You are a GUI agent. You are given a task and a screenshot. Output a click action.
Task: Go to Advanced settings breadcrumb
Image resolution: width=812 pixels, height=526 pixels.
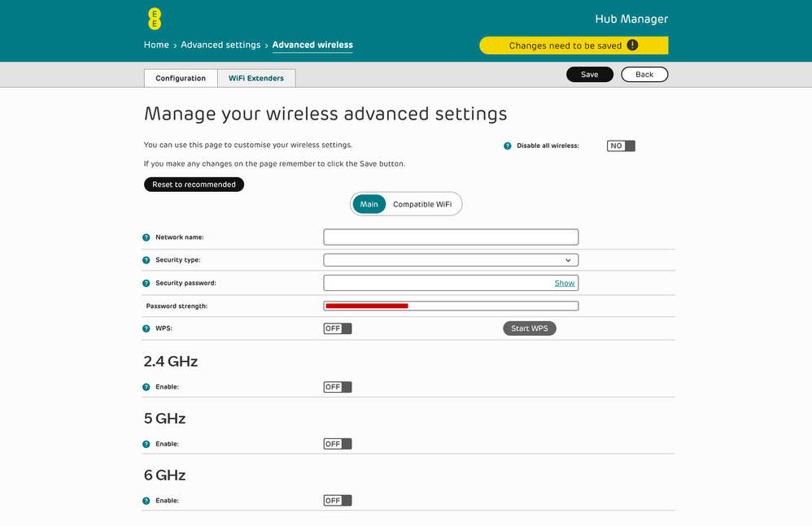point(220,45)
